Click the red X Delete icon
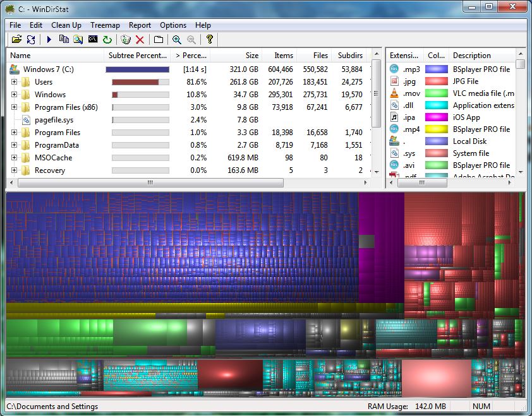Image resolution: width=532 pixels, height=416 pixels. point(140,40)
